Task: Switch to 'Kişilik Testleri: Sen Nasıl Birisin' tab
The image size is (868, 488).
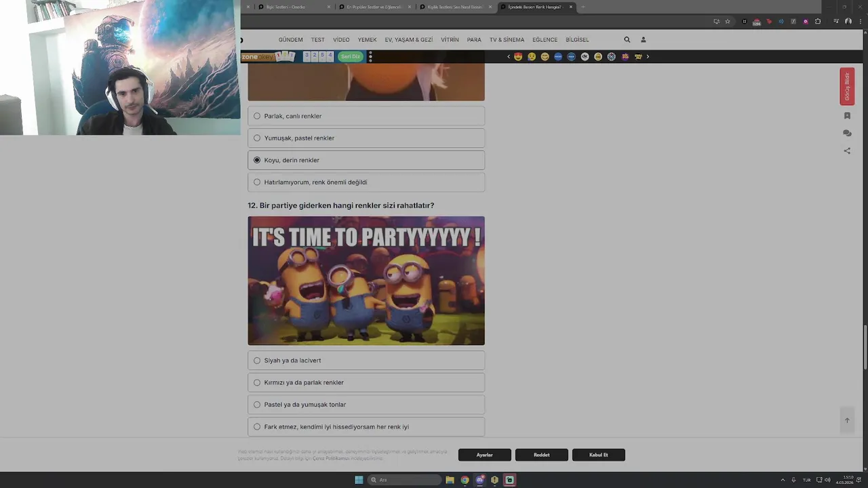Action: [456, 7]
